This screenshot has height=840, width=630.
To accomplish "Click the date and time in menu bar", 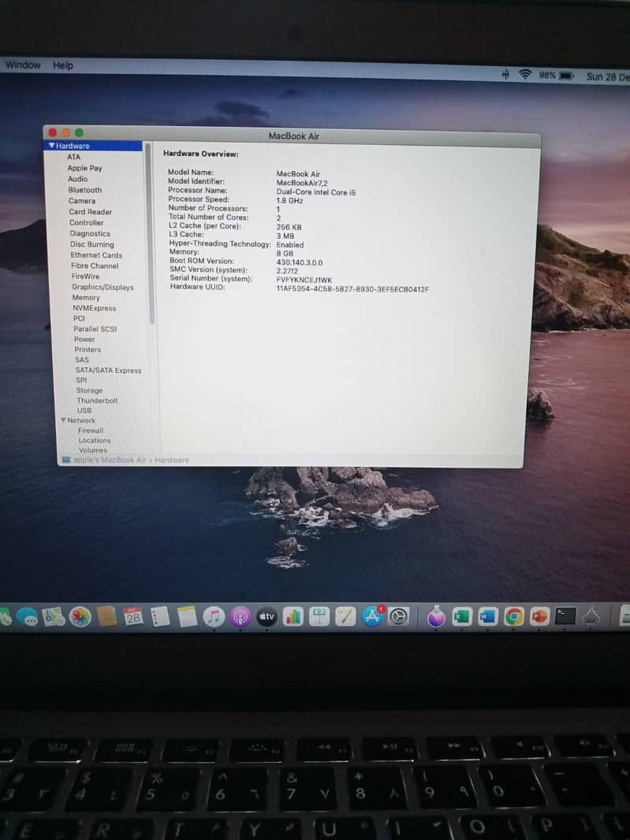I will [608, 76].
